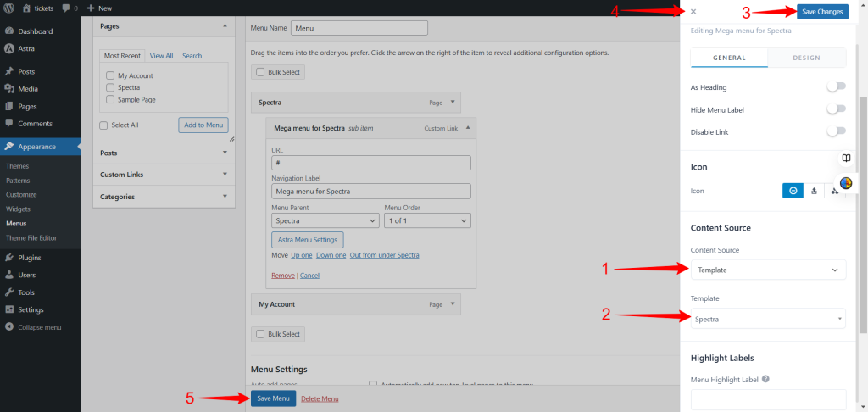Viewport: 868px width, 412px height.
Task: Click the Remove link
Action: click(283, 276)
